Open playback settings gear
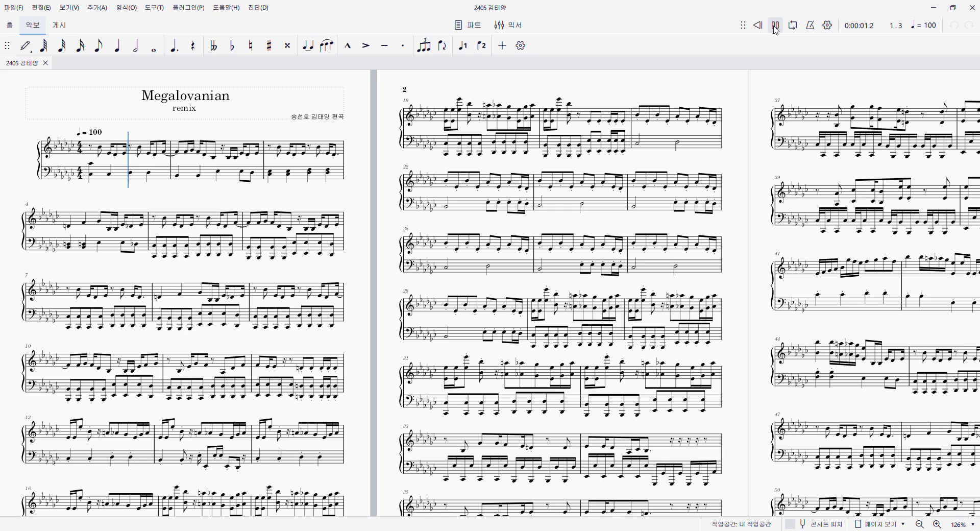 tap(827, 25)
